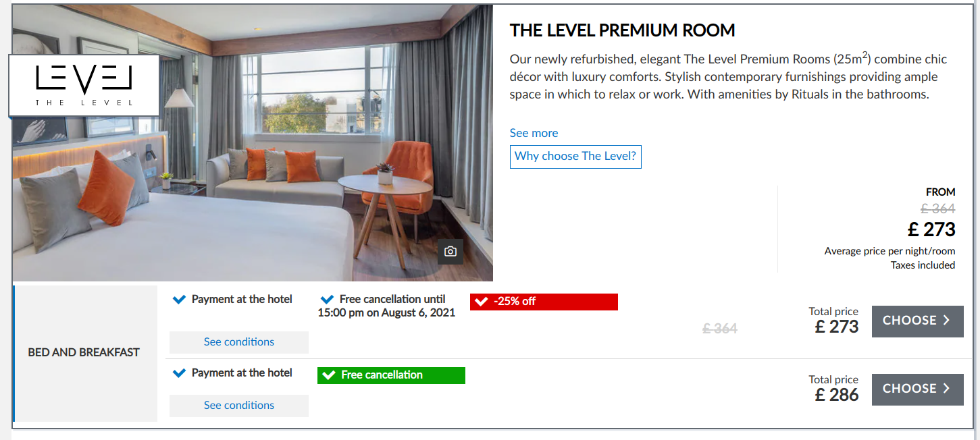Click the red -25% off badge
980x440 pixels.
[x=544, y=302]
